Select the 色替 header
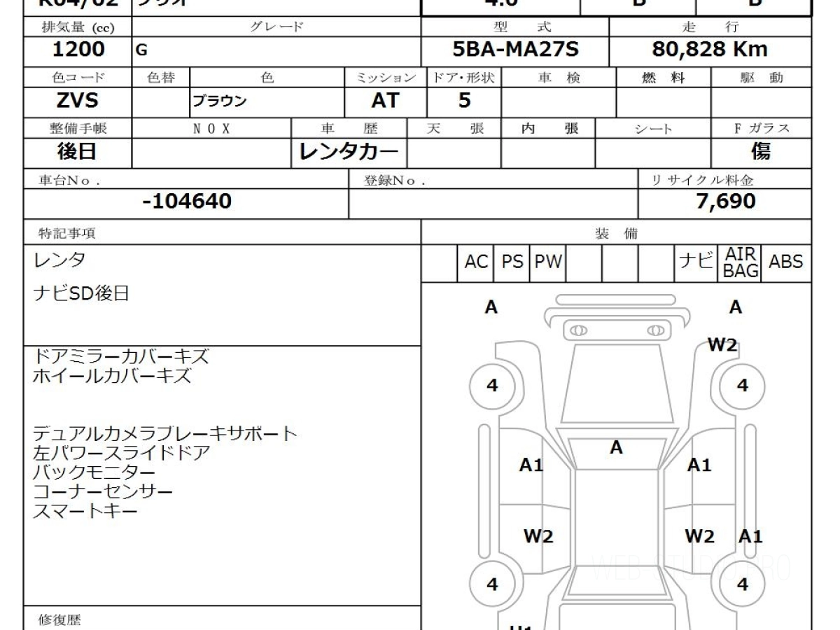The image size is (840, 630). point(160,78)
